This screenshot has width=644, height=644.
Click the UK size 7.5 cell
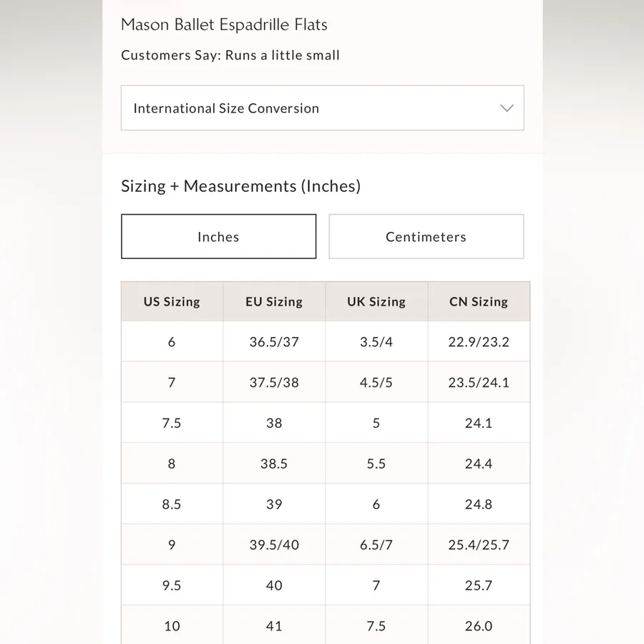pyautogui.click(x=376, y=626)
